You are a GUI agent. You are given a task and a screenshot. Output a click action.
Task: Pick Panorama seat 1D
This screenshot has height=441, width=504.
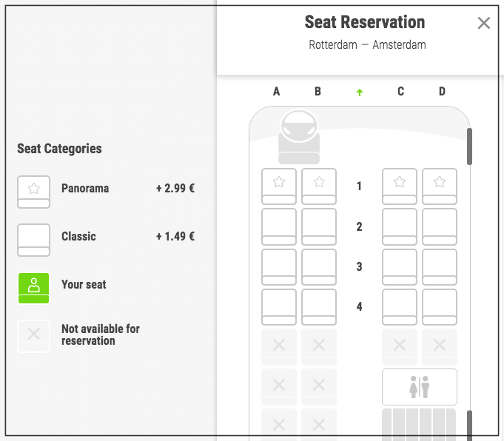pos(440,186)
